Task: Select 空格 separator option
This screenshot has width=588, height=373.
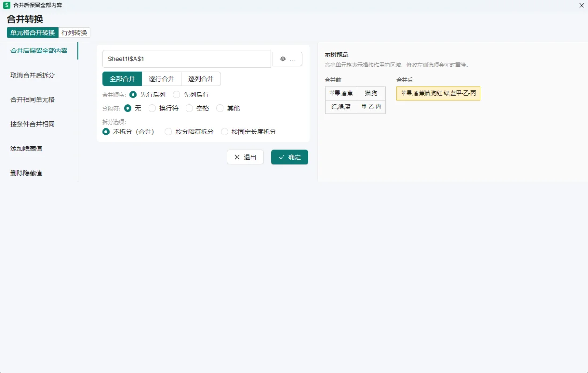Action: (198, 108)
